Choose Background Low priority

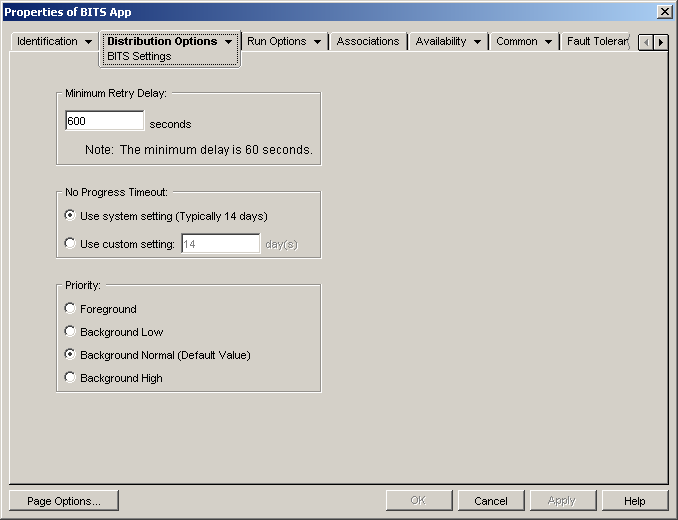[x=70, y=332]
